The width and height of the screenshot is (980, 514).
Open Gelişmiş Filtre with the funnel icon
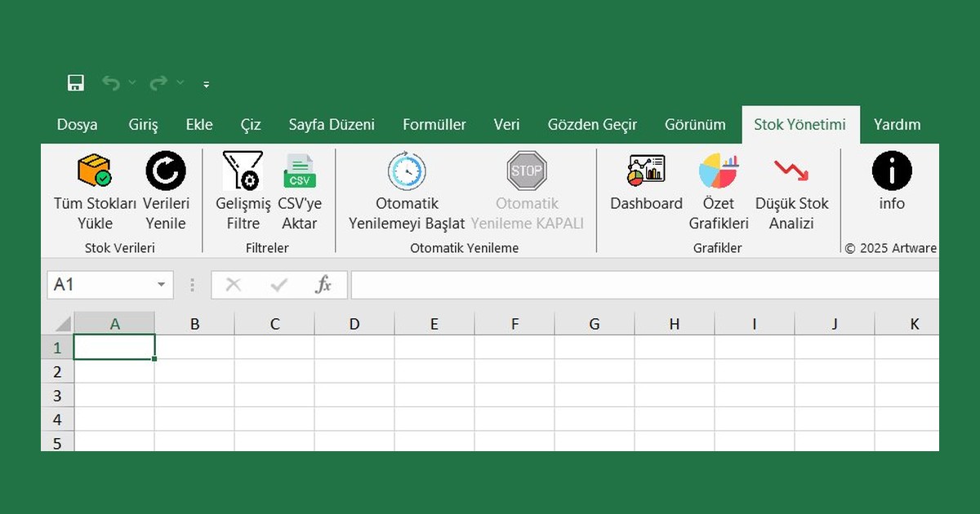(242, 170)
